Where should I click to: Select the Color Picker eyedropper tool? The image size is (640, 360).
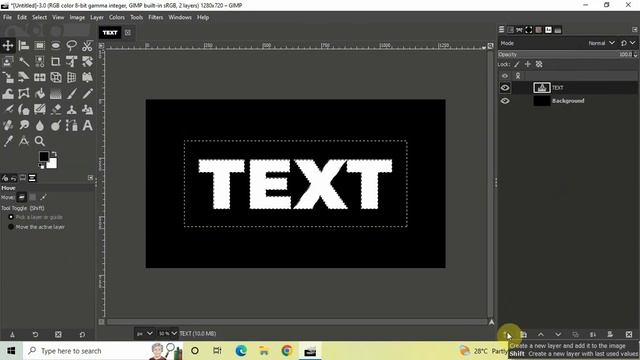pos(8,141)
